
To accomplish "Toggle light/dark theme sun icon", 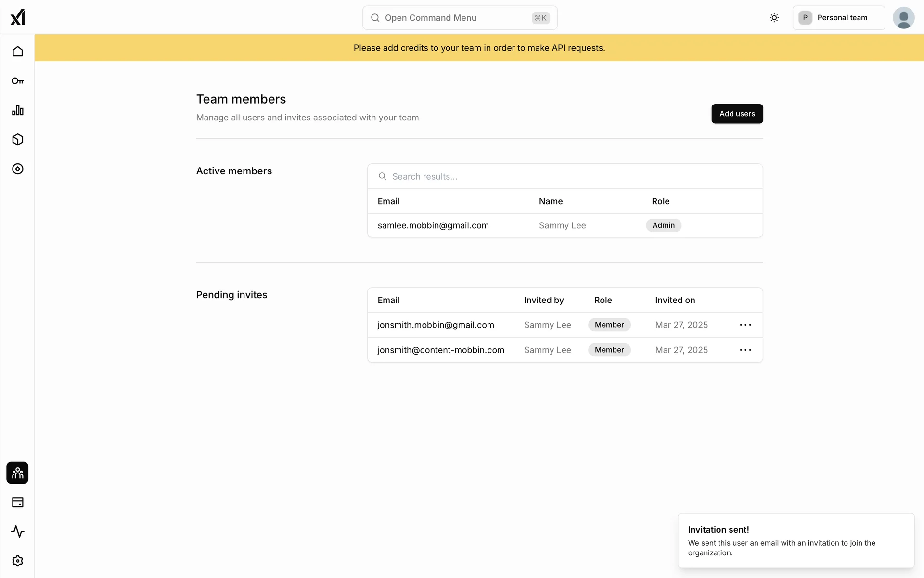I will (x=774, y=18).
